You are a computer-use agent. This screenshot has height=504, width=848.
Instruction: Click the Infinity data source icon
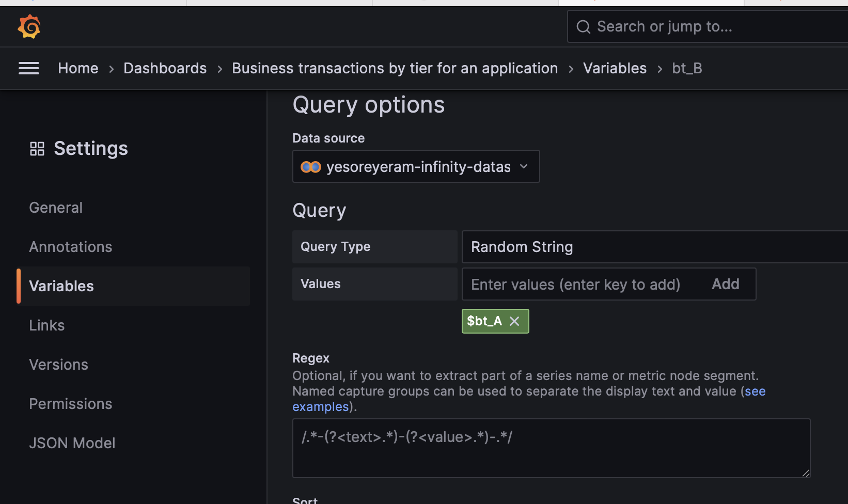(311, 167)
